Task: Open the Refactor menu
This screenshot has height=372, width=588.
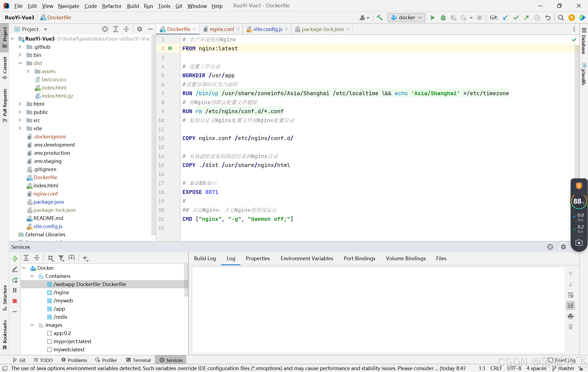Action: (x=112, y=6)
